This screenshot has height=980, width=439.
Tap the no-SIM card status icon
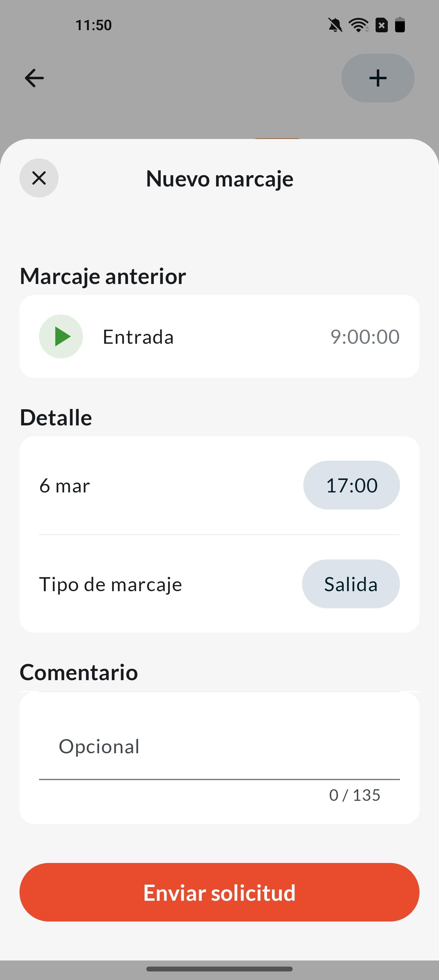(x=381, y=26)
